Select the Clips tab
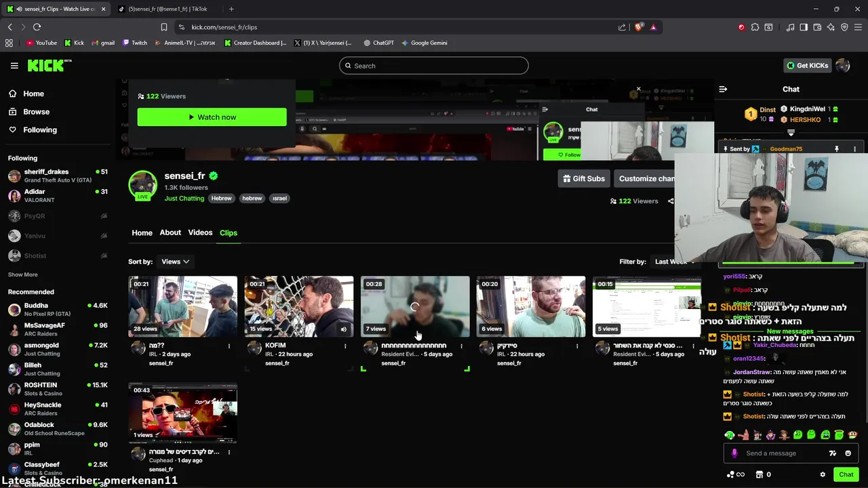 (x=229, y=232)
